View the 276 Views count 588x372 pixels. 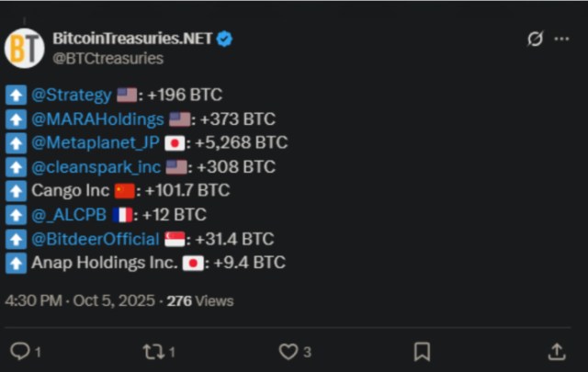(199, 300)
